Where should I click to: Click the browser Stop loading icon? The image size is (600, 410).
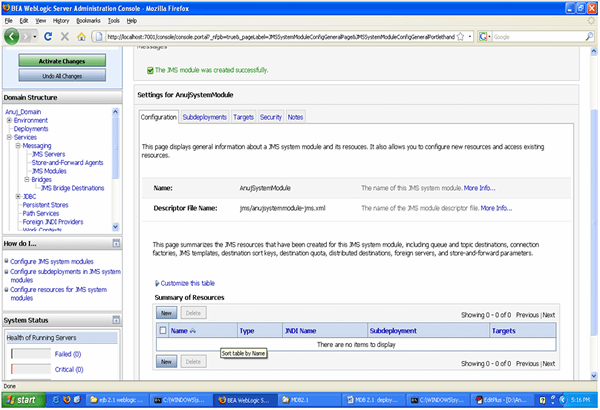(65, 37)
